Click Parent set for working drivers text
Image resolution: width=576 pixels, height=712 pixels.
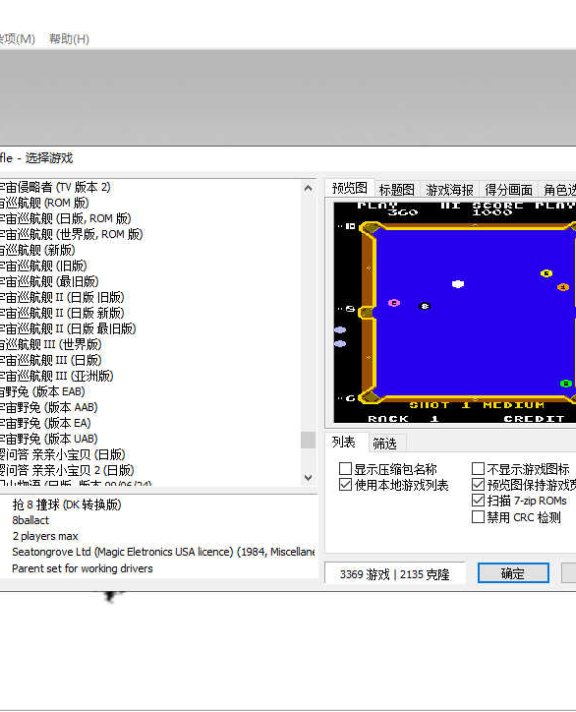coord(82,569)
